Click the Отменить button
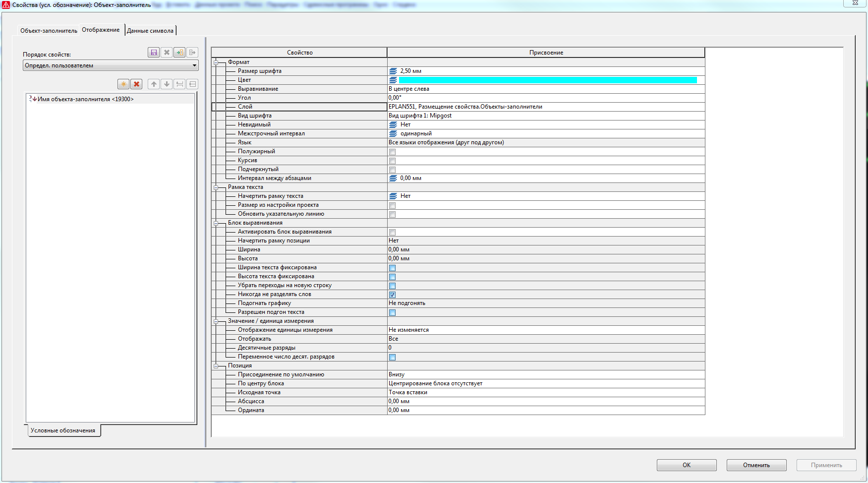This screenshot has width=868, height=483. tap(756, 465)
